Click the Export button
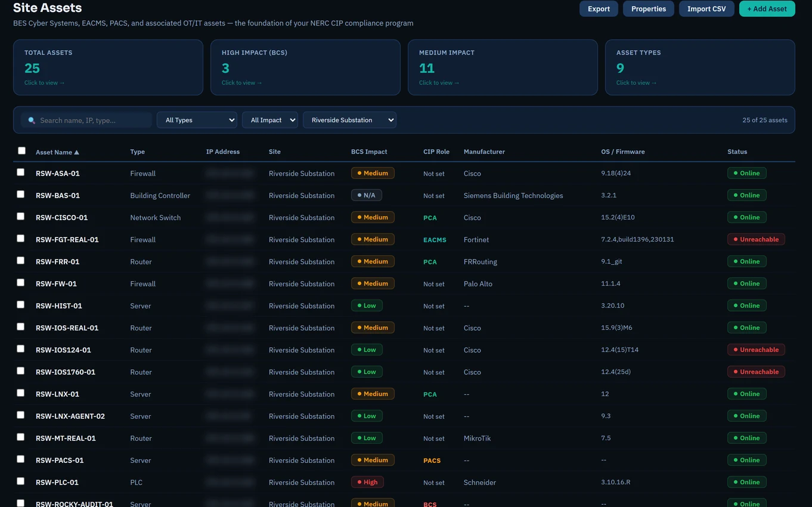 point(599,8)
